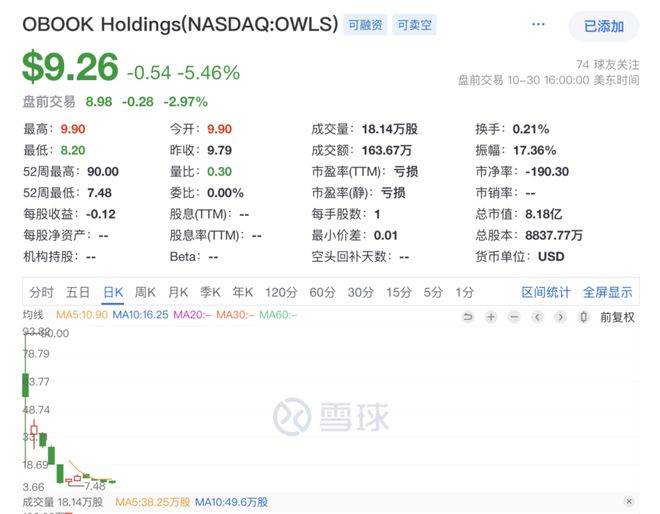Viewport: 660px width, 514px height.
Task: Pan the chart right with arrow icon
Action: 560,317
